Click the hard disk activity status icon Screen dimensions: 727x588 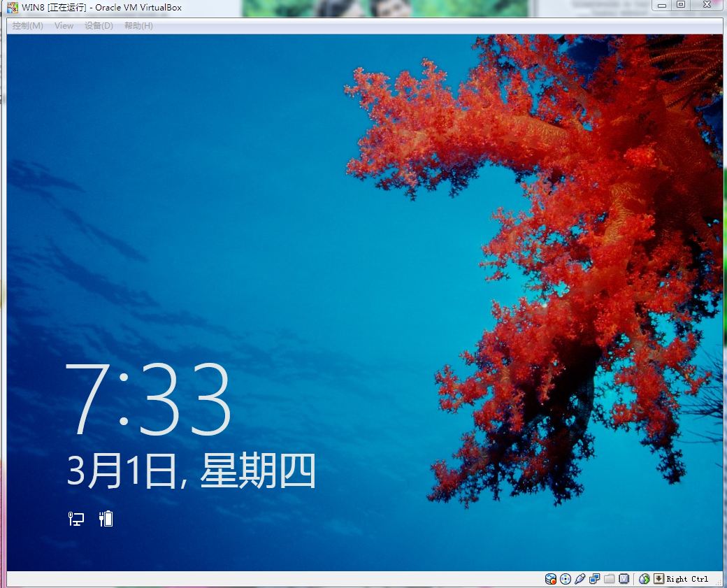click(551, 579)
